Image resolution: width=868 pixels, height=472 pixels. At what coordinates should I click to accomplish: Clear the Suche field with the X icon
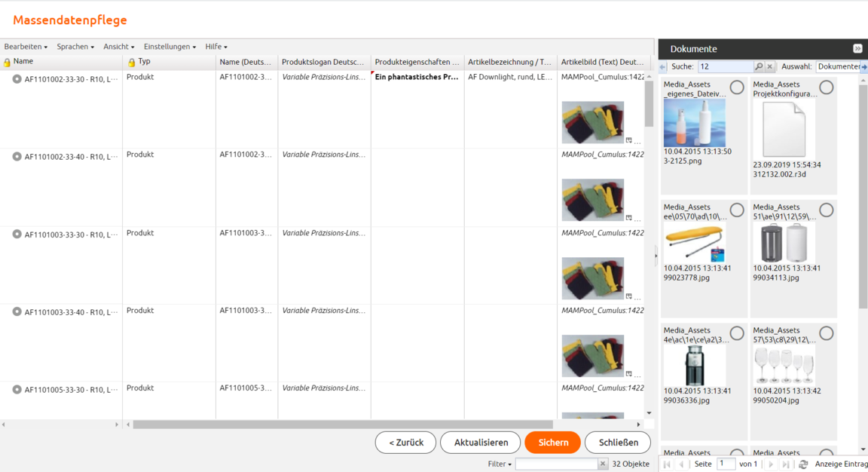(x=769, y=66)
